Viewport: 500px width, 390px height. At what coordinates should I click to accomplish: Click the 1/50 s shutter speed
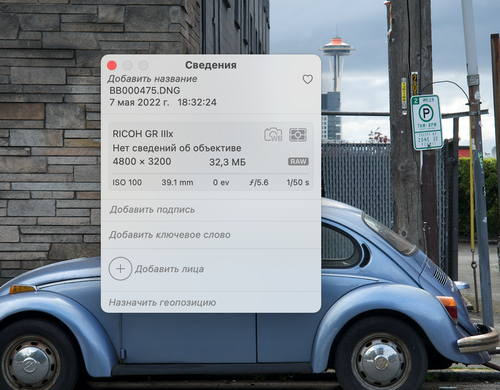(x=298, y=182)
